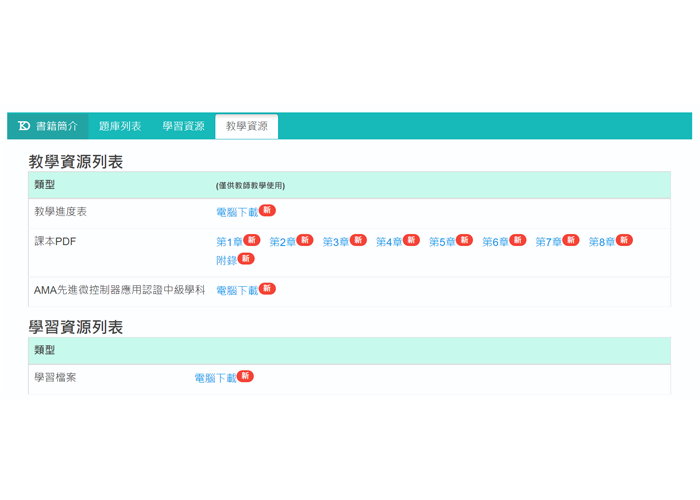This screenshot has width=700, height=500.
Task: Click the 新 badge next to 教學進度表 download
Action: [x=267, y=210]
